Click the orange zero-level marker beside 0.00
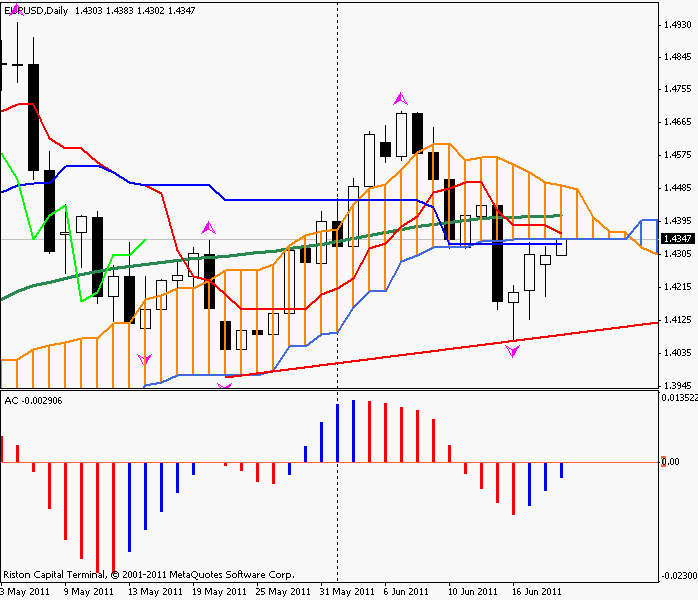Screen dimensions: 698x600 [663, 462]
